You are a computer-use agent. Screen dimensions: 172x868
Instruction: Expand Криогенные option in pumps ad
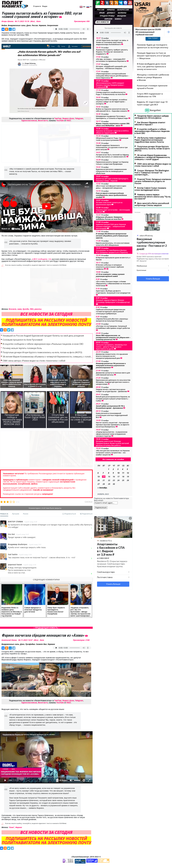point(153,270)
